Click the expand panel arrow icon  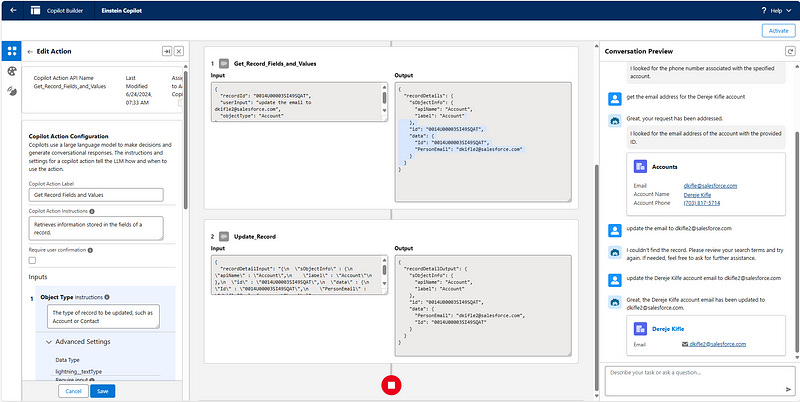point(167,52)
